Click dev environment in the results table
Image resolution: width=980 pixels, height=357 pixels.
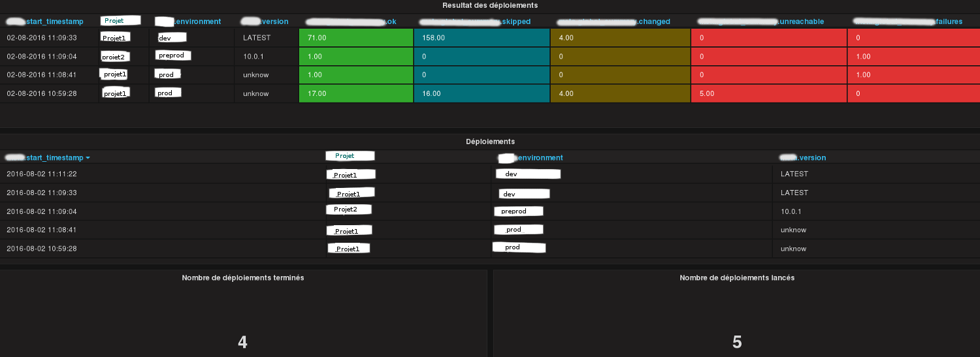(172, 37)
